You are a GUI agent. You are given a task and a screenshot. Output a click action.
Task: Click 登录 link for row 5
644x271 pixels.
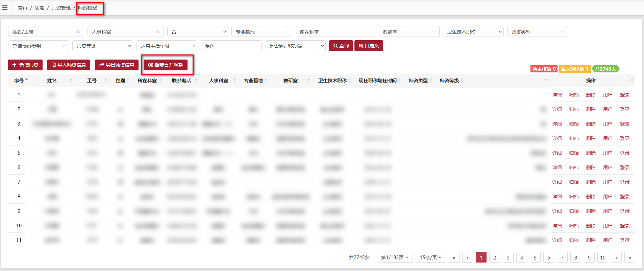click(x=624, y=153)
